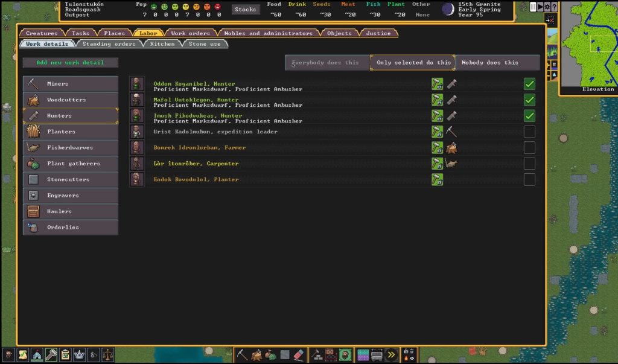Open Nobles and administrators tab
Screen dimensions: 618x364
(269, 33)
